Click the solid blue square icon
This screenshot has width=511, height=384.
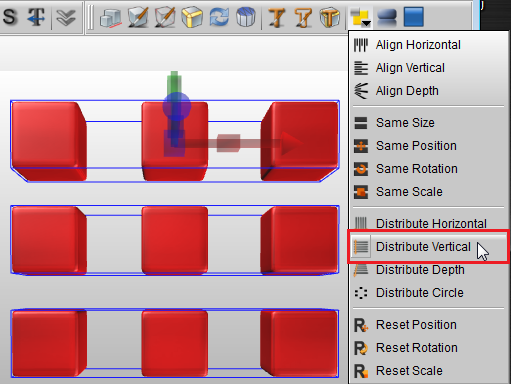click(414, 17)
